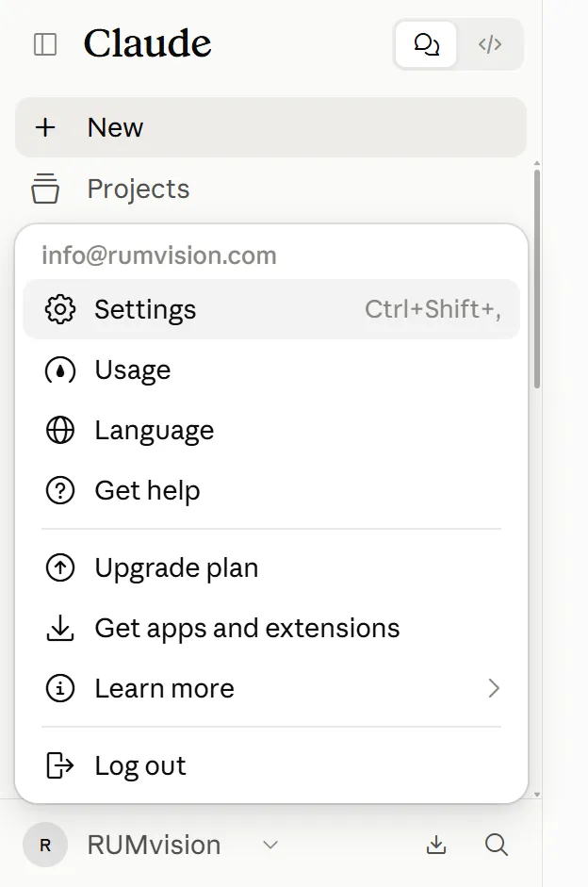588x887 pixels.
Task: Open the Projects section
Action: click(x=270, y=189)
